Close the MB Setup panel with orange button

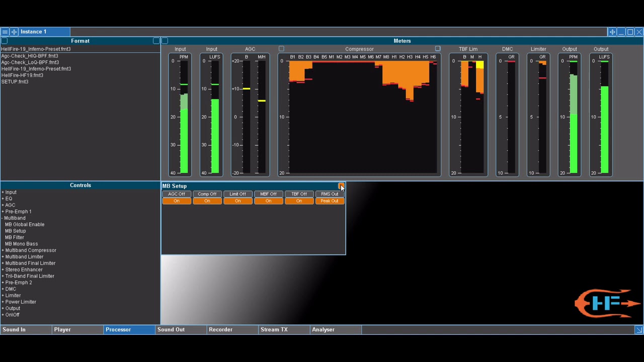pyautogui.click(x=341, y=186)
